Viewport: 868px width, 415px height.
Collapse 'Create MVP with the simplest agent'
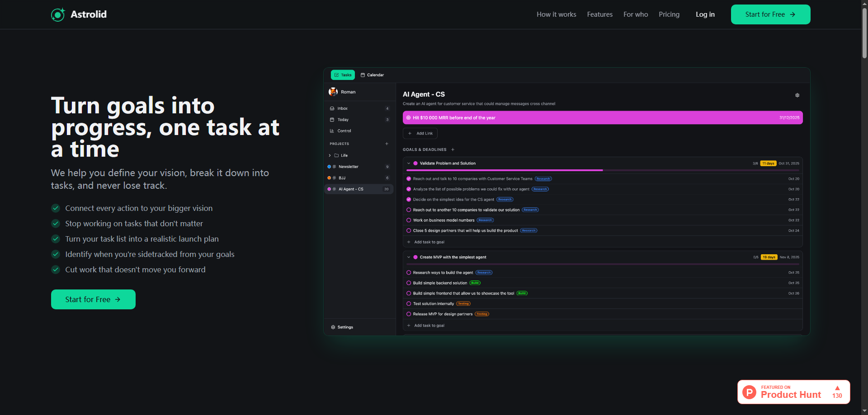click(x=408, y=257)
